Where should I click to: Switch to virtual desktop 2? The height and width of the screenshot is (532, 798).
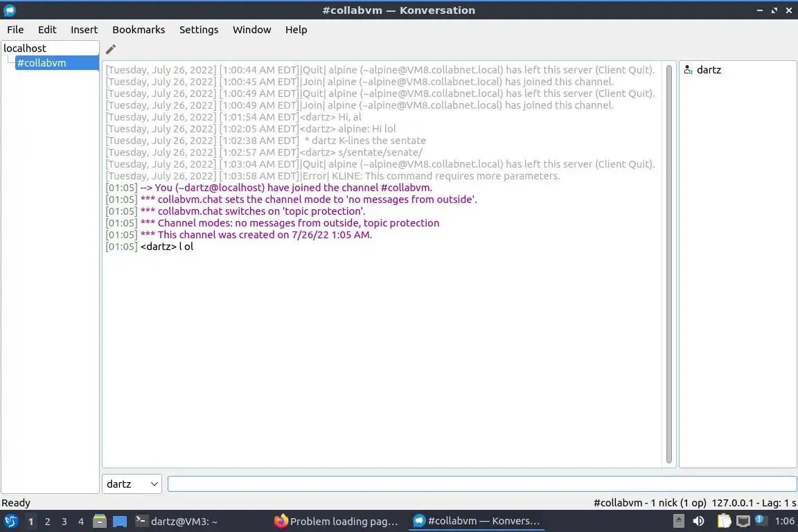tap(47, 522)
